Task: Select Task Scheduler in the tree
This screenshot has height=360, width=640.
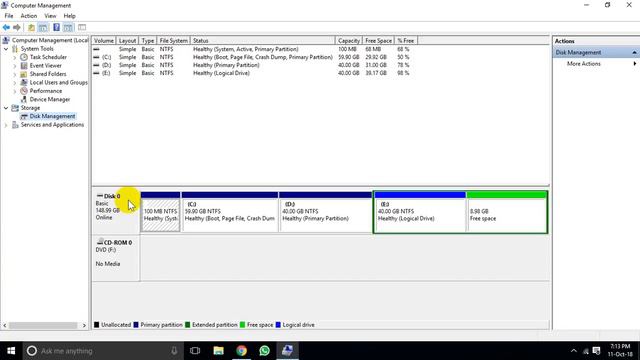Action: coord(48,57)
